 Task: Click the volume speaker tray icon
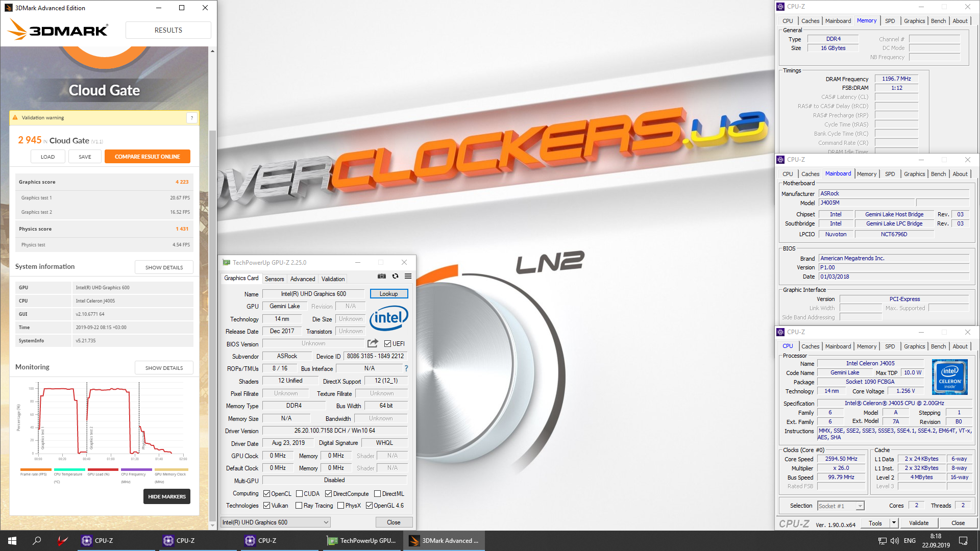pyautogui.click(x=895, y=541)
